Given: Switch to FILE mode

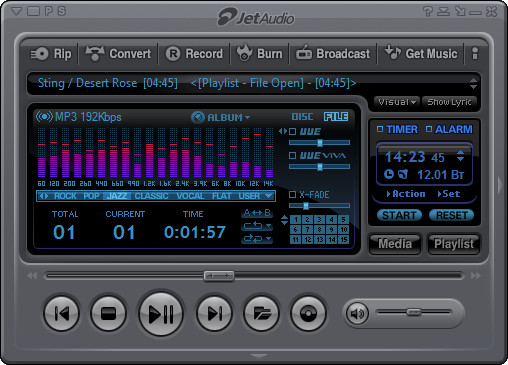Looking at the screenshot, I should (336, 117).
